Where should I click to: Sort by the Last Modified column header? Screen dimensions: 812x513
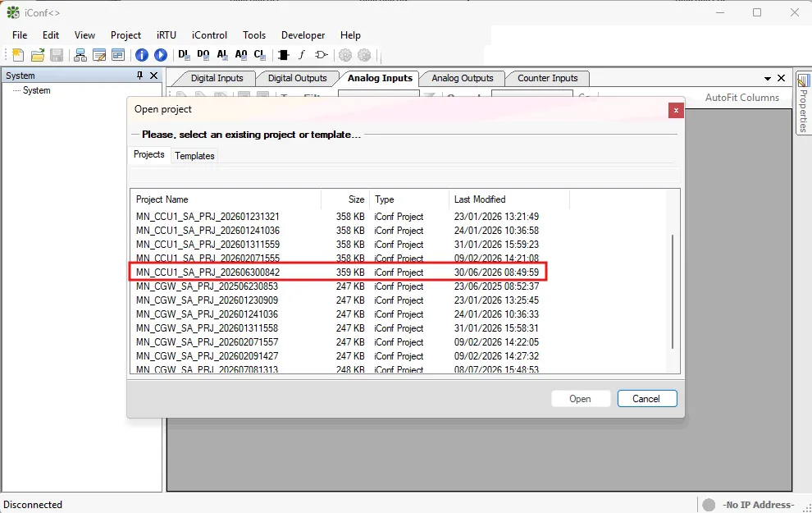[509, 199]
